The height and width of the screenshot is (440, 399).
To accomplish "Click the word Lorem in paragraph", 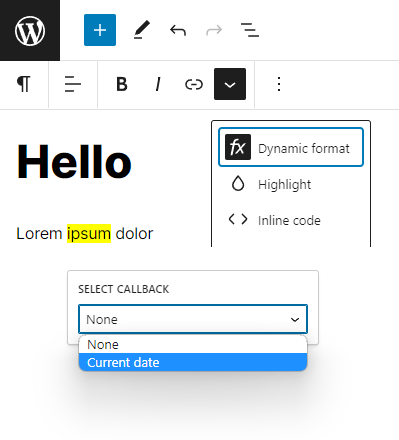I will 39,233.
